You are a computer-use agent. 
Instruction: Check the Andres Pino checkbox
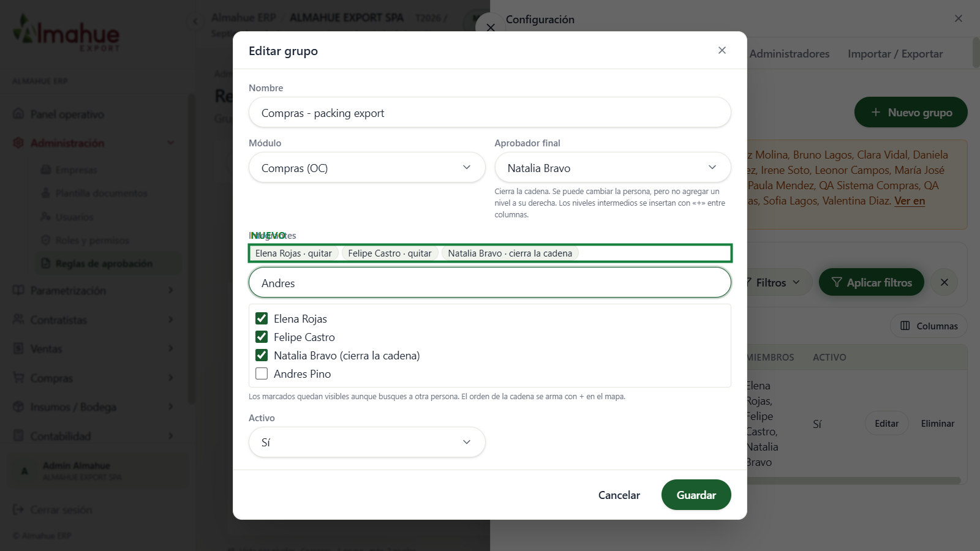pyautogui.click(x=262, y=373)
